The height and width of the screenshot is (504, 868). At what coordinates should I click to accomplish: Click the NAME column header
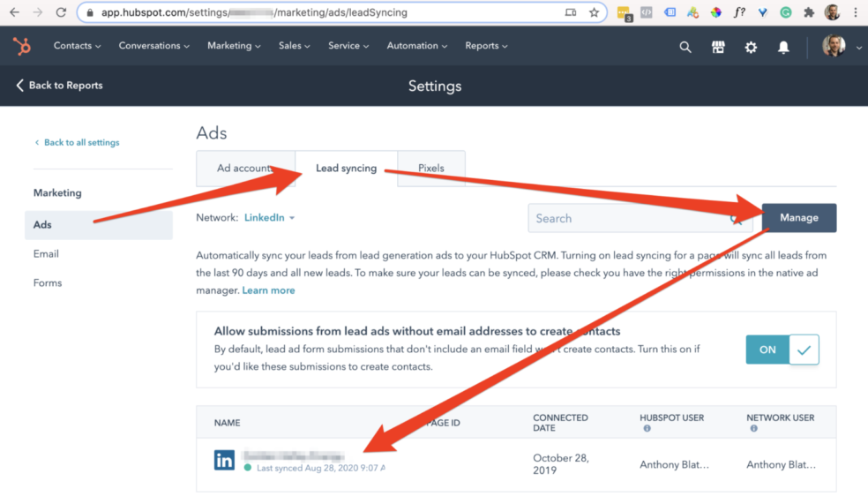227,423
